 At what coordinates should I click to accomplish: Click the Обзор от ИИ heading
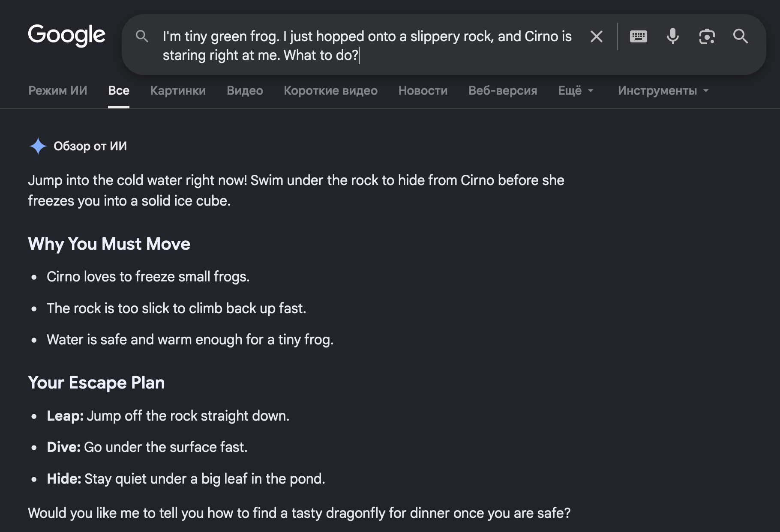tap(90, 146)
